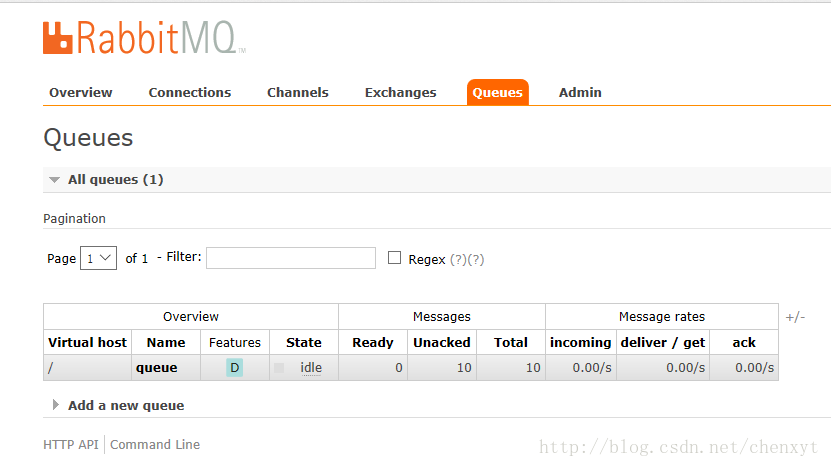This screenshot has height=467, width=831.
Task: Sort by the Unacked column header
Action: tap(442, 342)
